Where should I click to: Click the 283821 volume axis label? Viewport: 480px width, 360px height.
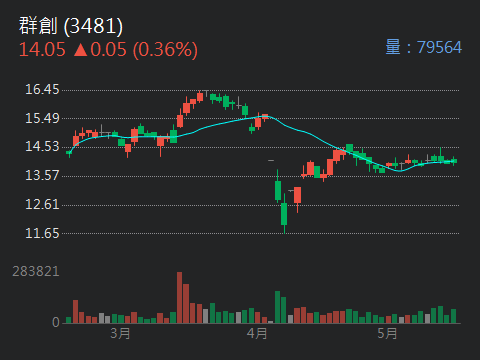(x=36, y=272)
